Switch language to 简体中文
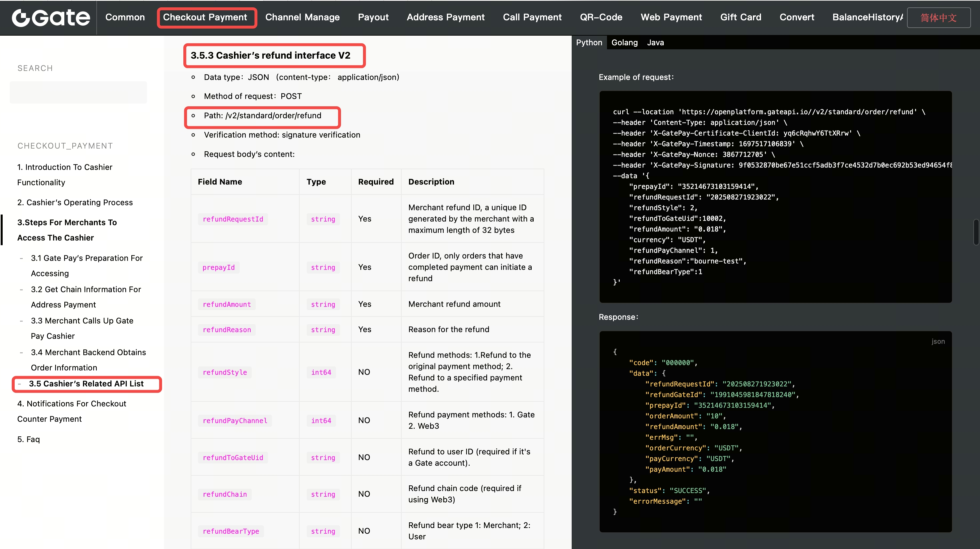Viewport: 980px width, 549px height. [x=938, y=18]
